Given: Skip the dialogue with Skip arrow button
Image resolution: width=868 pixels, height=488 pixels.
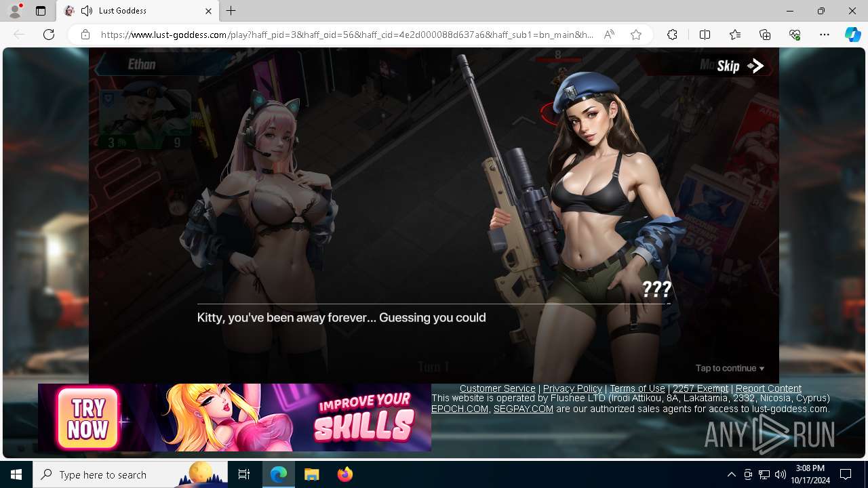Looking at the screenshot, I should [740, 66].
